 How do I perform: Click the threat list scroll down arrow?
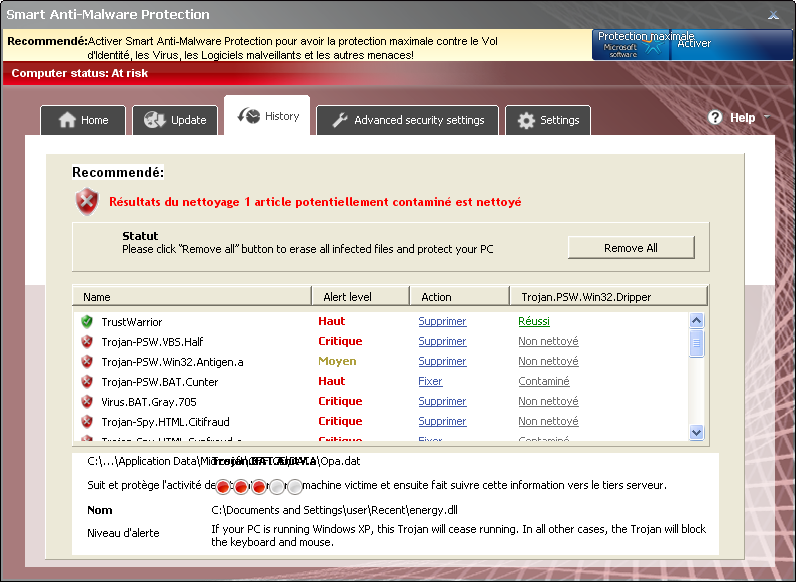[696, 432]
